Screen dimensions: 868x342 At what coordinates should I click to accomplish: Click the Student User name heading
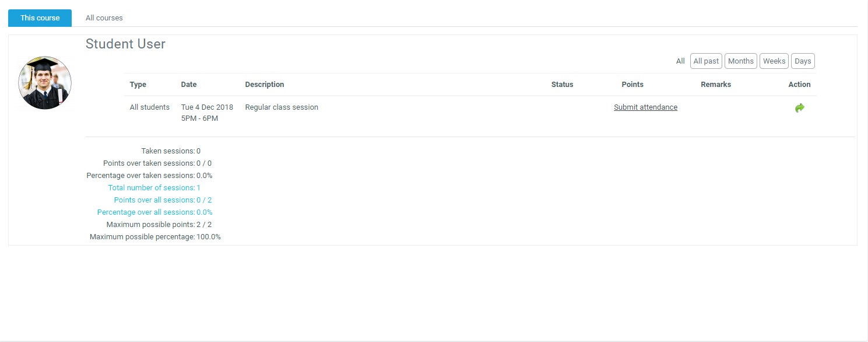point(125,44)
